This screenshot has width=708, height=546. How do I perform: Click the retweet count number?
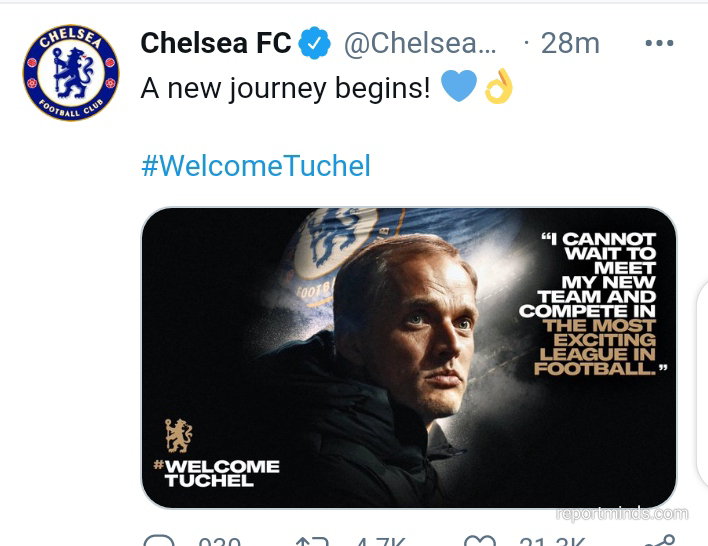(x=378, y=541)
